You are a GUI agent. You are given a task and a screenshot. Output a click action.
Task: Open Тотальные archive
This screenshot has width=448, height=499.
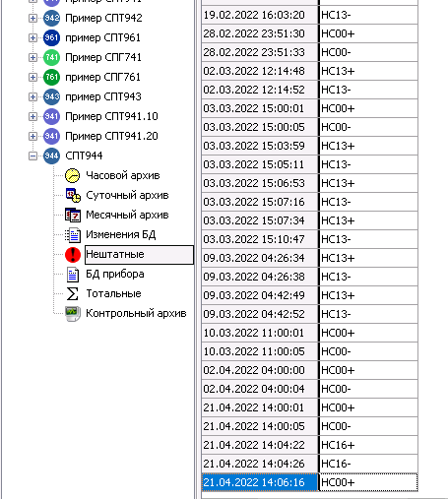pos(113,293)
